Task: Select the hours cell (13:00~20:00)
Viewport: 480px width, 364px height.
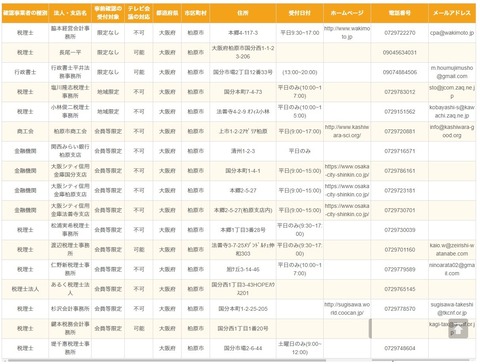Action: tap(300, 72)
